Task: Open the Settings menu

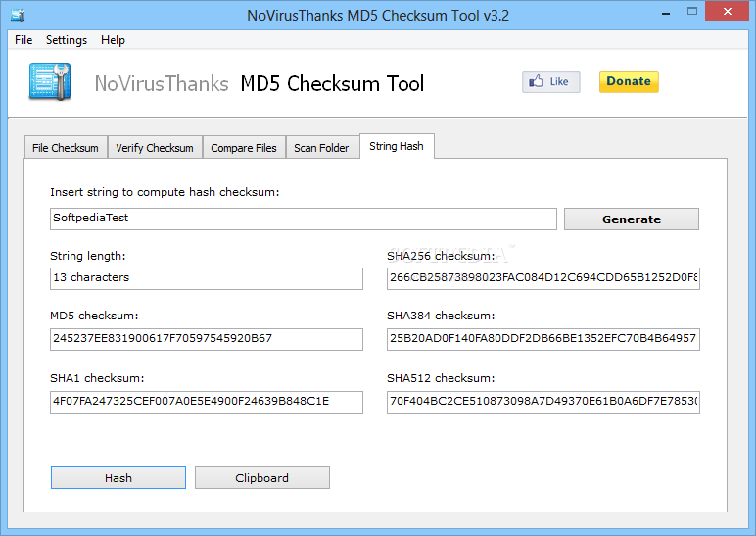Action: [67, 40]
